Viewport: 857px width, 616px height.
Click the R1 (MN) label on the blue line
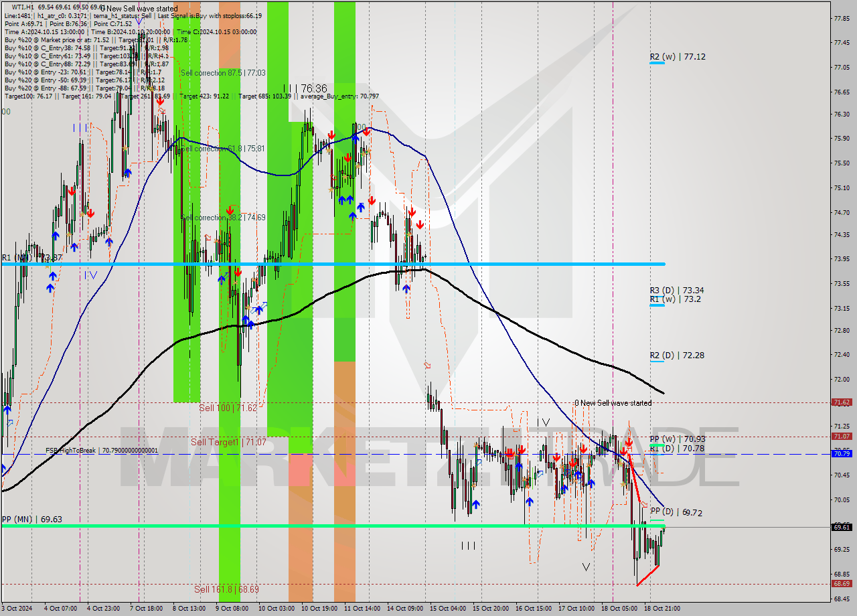tap(31, 258)
